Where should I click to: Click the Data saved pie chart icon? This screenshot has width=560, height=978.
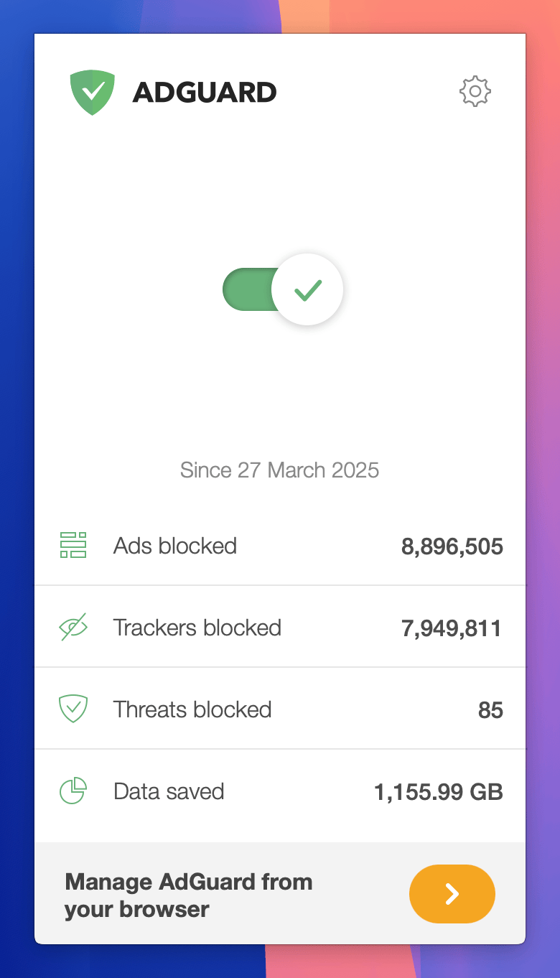pyautogui.click(x=73, y=791)
